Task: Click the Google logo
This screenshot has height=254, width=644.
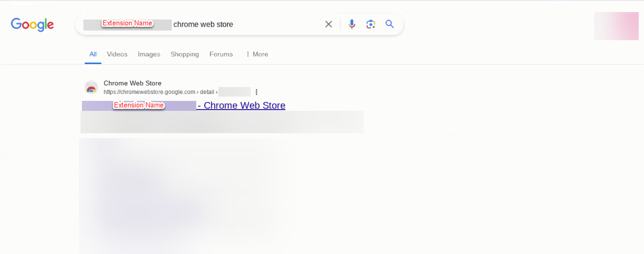Action: [x=32, y=25]
